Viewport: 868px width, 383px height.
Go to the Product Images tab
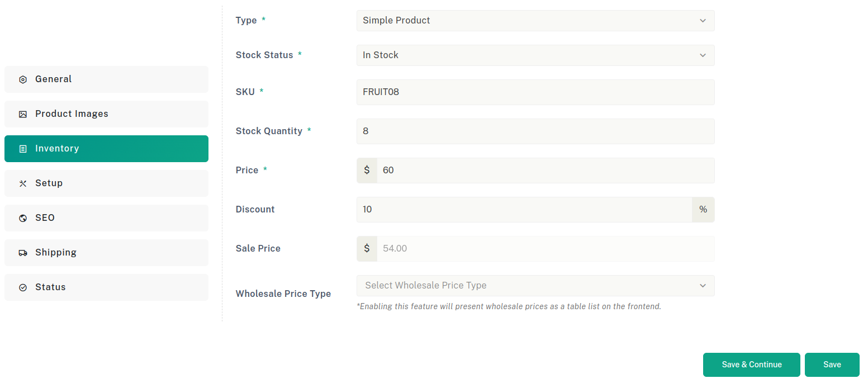(106, 114)
